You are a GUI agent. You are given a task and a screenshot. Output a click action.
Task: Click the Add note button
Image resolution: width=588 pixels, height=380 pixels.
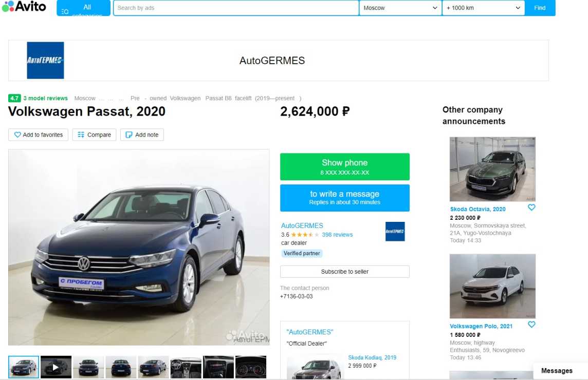[x=142, y=135]
